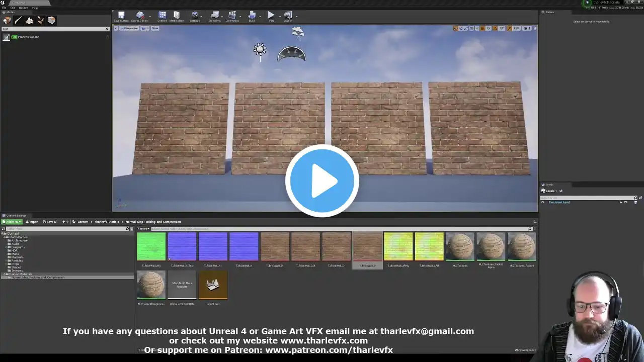
Task: Click the Play toolbar icon
Action: pos(271,16)
